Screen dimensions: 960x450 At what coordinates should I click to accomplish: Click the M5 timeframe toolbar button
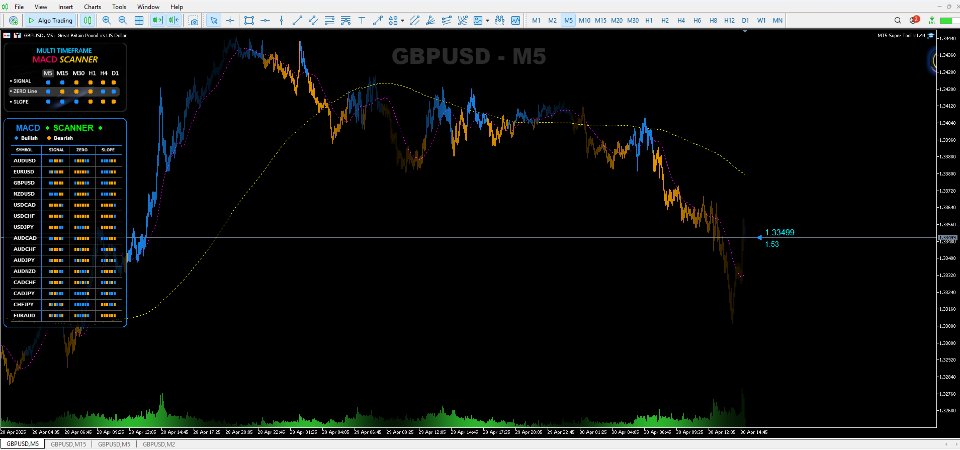(x=569, y=20)
